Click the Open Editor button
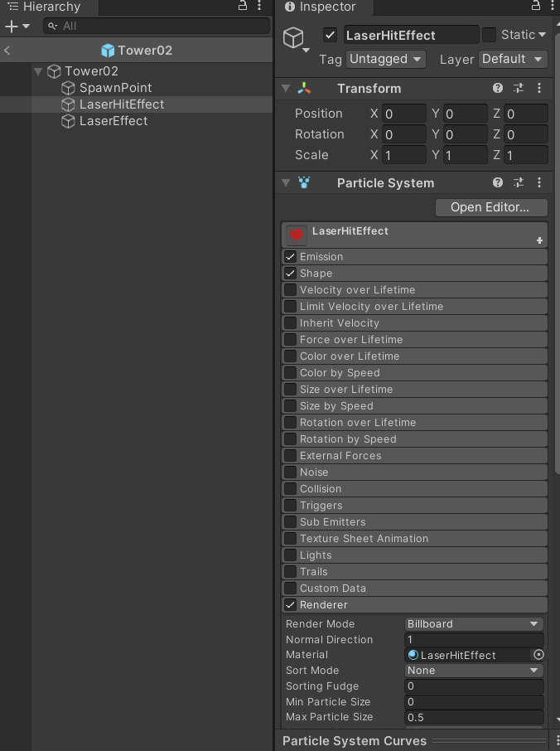 point(490,207)
